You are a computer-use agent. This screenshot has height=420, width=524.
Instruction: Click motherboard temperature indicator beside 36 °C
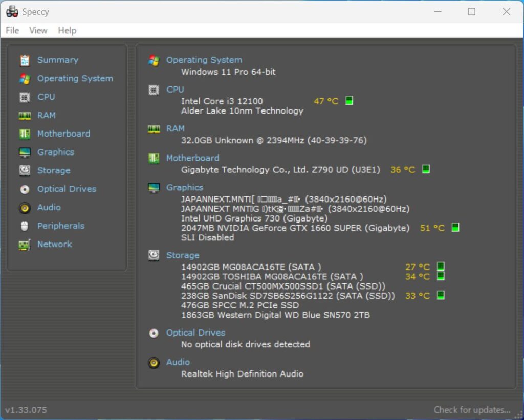point(425,169)
